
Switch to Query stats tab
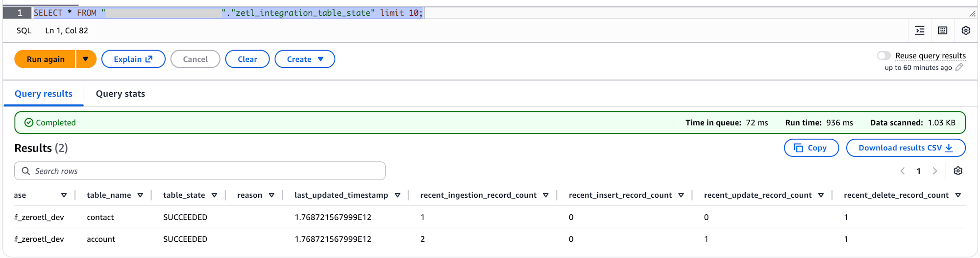pyautogui.click(x=120, y=94)
